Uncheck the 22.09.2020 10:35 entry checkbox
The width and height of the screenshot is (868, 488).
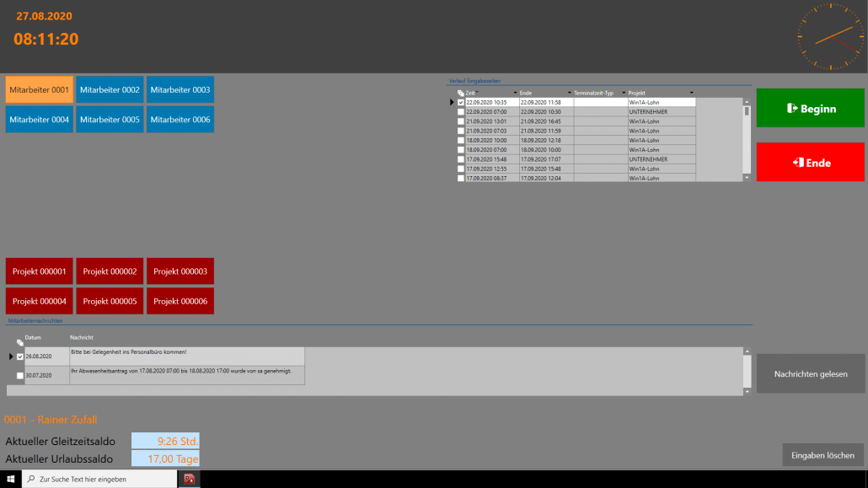pos(460,102)
